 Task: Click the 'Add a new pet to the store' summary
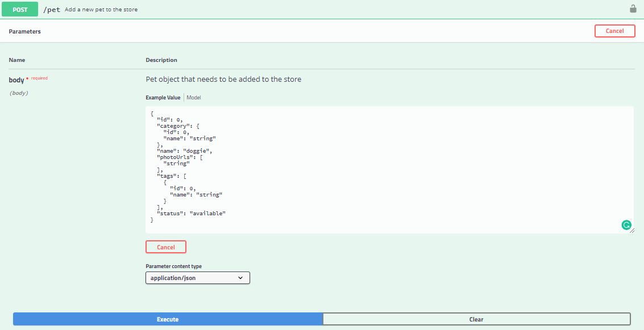tap(101, 10)
